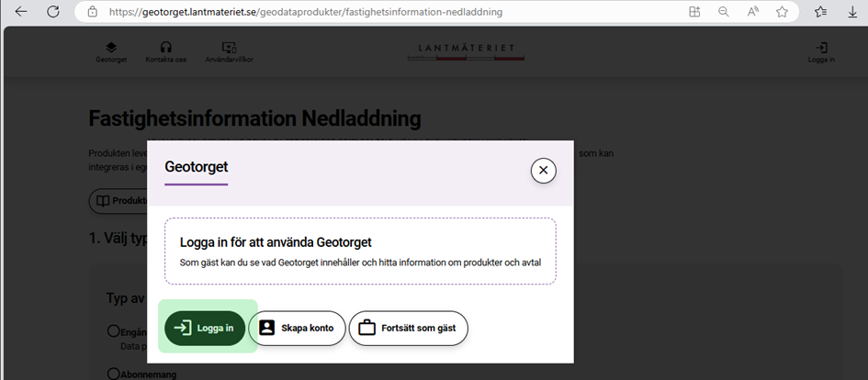Screen dimensions: 868x380
Task: Reload the page with refresh icon
Action: 53,12
